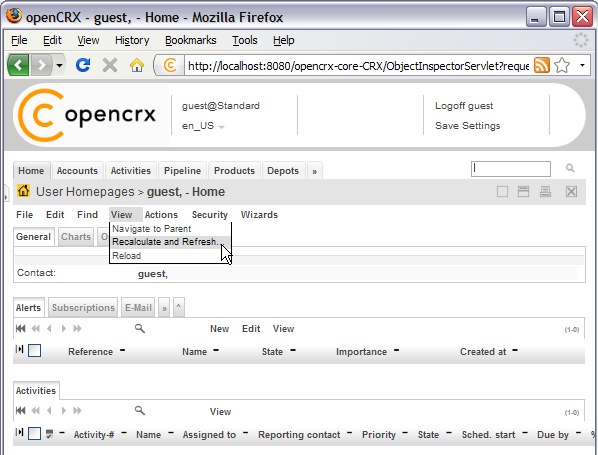
Task: Expand more top tabs with » button
Action: point(315,171)
